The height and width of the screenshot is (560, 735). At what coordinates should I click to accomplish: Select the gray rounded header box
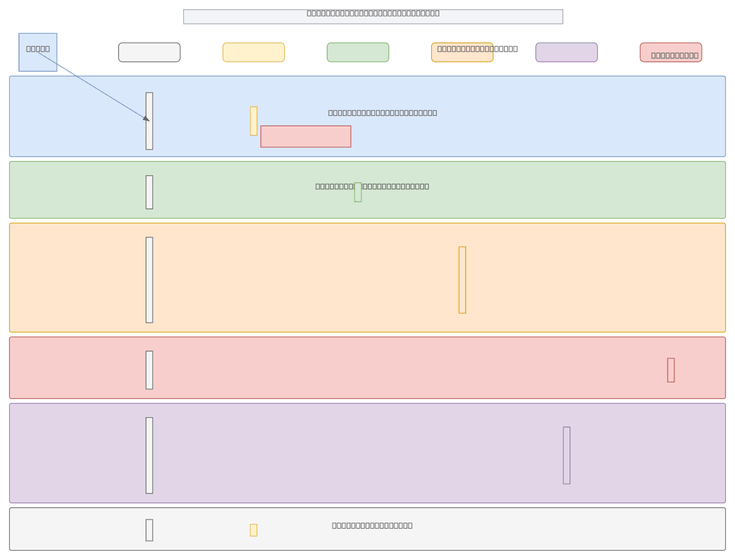(149, 52)
